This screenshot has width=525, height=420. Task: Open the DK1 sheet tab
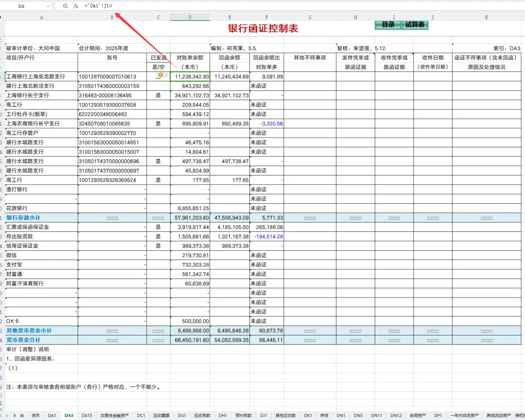308,415
